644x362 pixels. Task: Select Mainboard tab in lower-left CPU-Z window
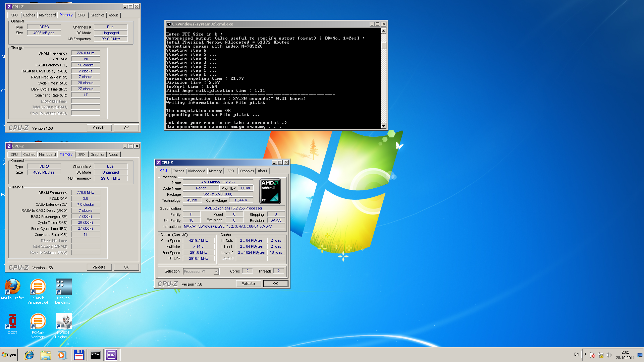point(47,155)
